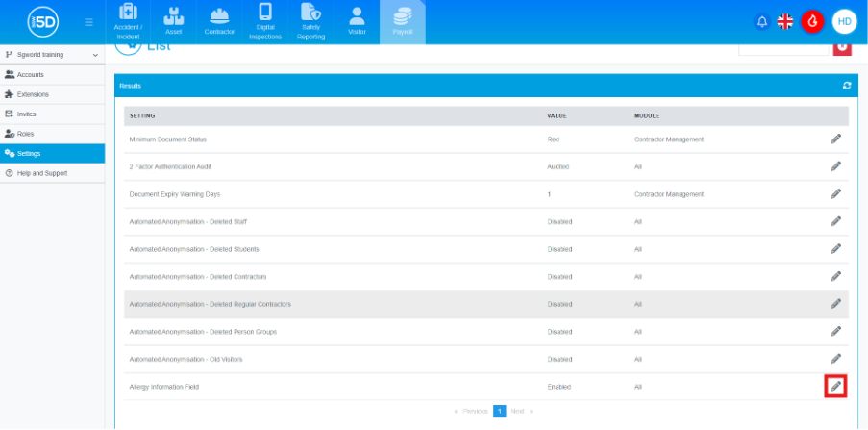Click the Results panel header

pyautogui.click(x=484, y=86)
